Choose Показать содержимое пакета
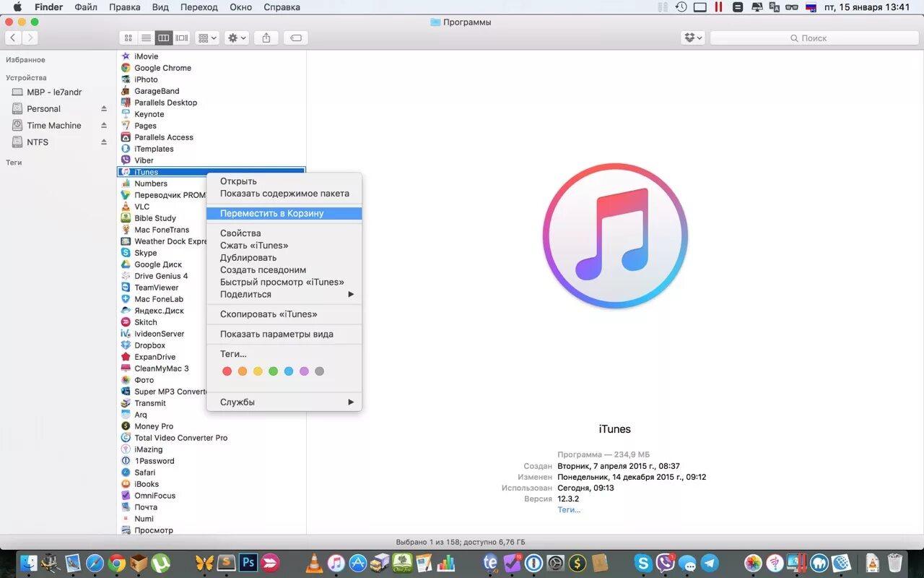 284,194
